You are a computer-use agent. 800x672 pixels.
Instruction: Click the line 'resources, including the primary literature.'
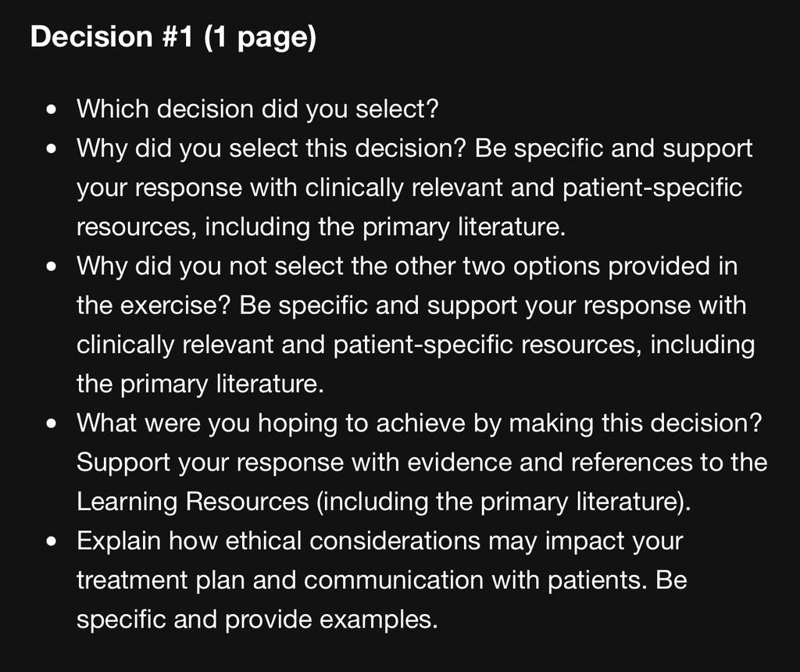coord(321,227)
